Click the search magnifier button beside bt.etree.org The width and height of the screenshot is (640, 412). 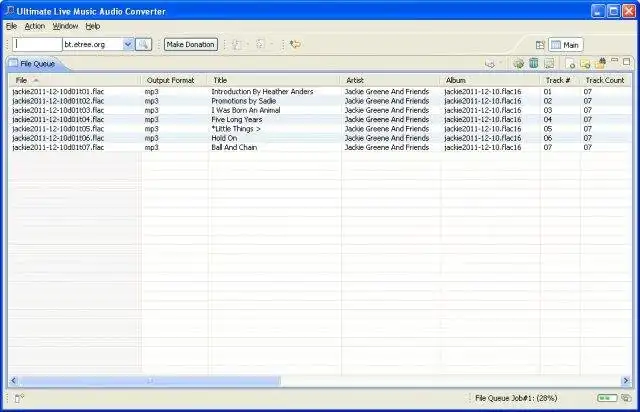click(x=143, y=45)
